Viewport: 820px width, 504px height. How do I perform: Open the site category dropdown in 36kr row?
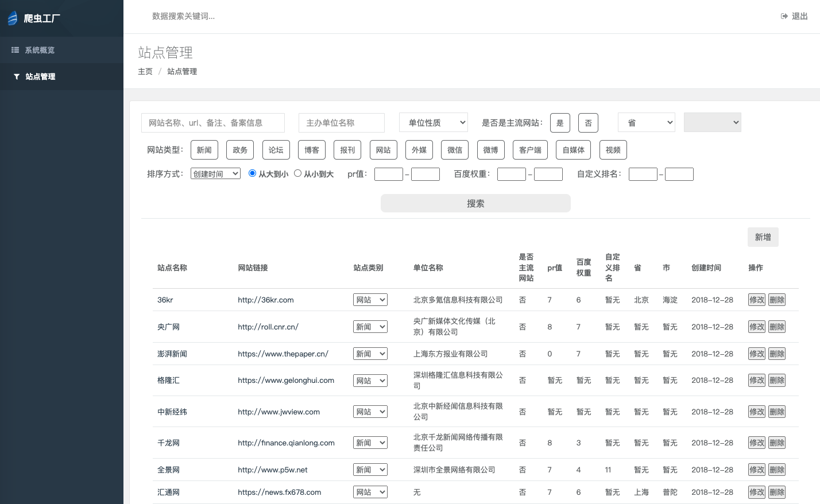pyautogui.click(x=370, y=299)
